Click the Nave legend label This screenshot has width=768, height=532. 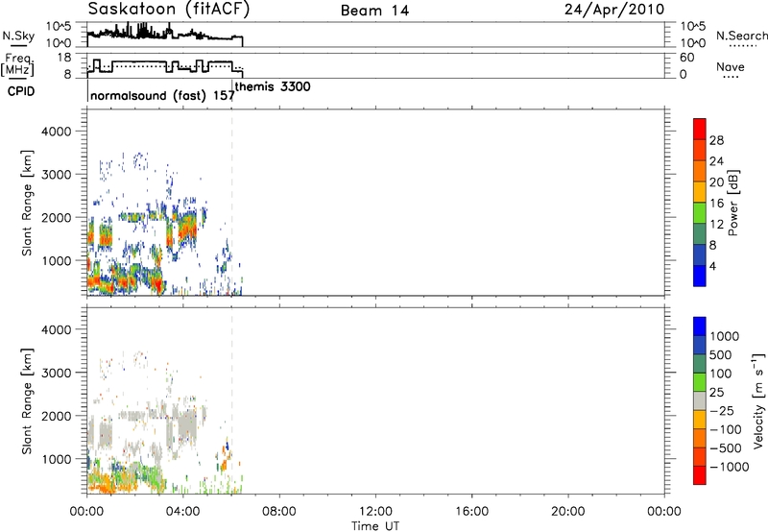730,67
